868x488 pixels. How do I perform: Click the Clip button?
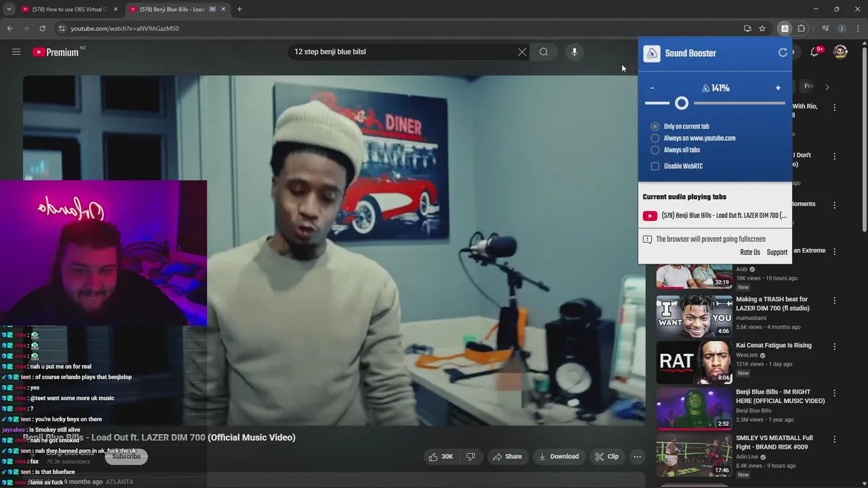point(606,457)
